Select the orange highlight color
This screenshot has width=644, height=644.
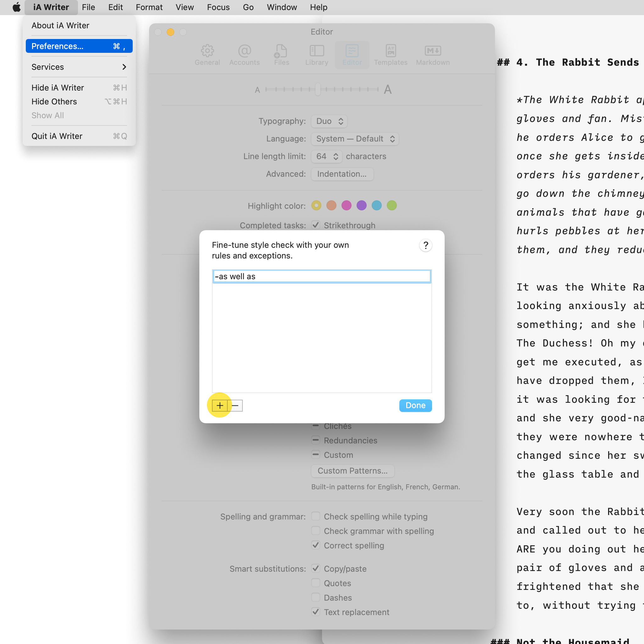coord(331,205)
